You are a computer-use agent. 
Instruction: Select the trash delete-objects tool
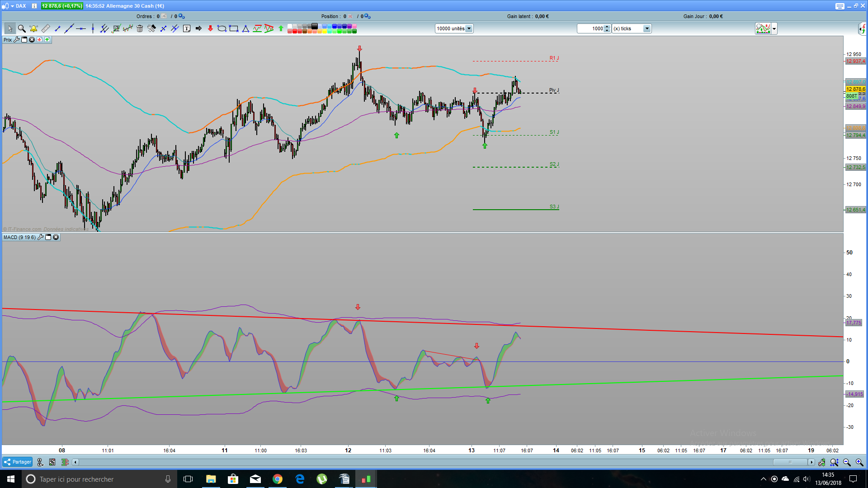click(x=140, y=28)
